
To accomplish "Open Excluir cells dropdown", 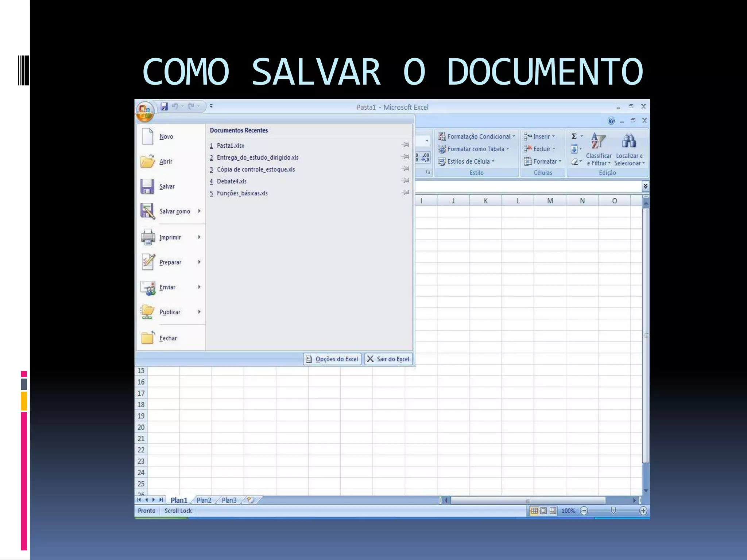I will 539,149.
